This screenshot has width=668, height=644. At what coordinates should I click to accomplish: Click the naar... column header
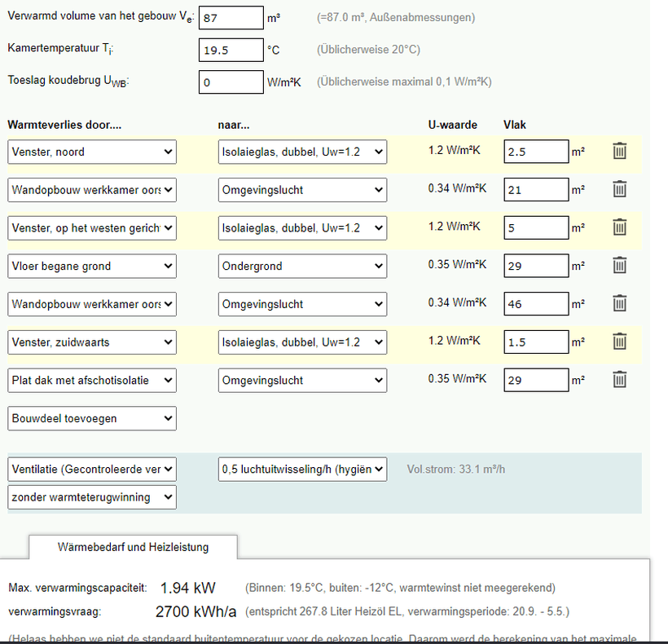234,125
